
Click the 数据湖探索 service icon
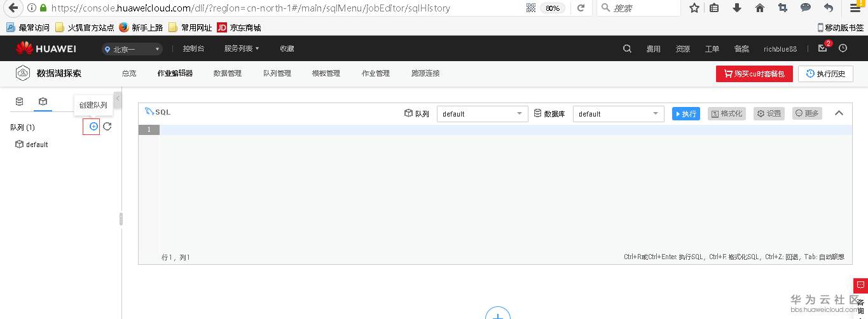click(23, 73)
